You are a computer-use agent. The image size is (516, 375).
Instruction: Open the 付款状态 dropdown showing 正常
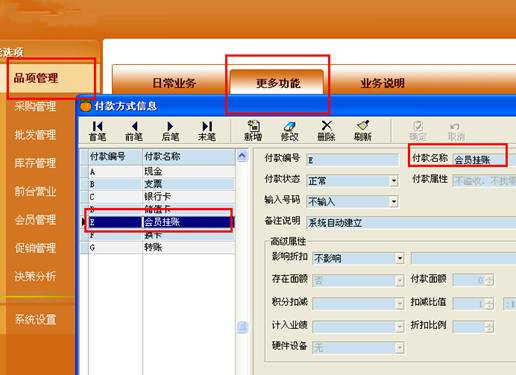tap(394, 181)
